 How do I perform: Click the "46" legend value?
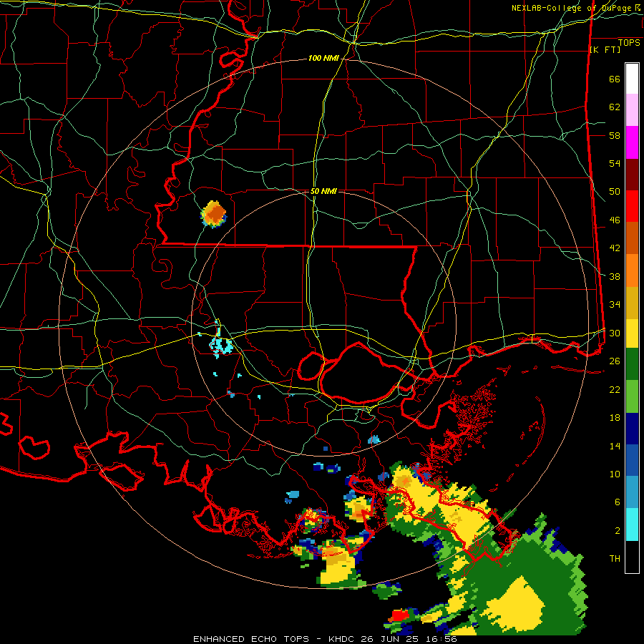[615, 220]
